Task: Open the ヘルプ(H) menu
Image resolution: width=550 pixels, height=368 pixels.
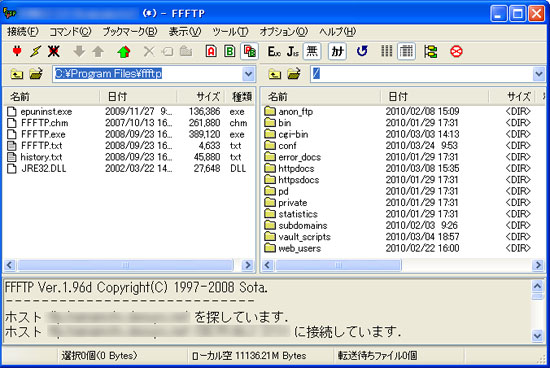Action: point(337,32)
